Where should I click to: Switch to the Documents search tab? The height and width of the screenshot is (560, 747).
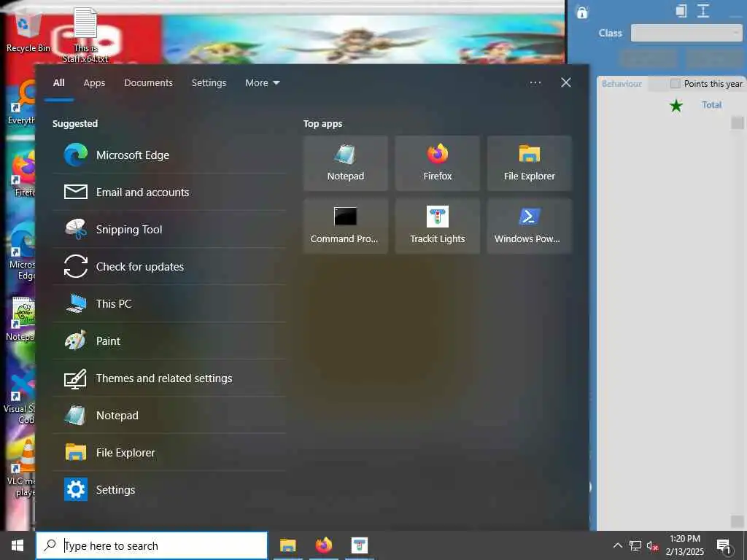[148, 83]
